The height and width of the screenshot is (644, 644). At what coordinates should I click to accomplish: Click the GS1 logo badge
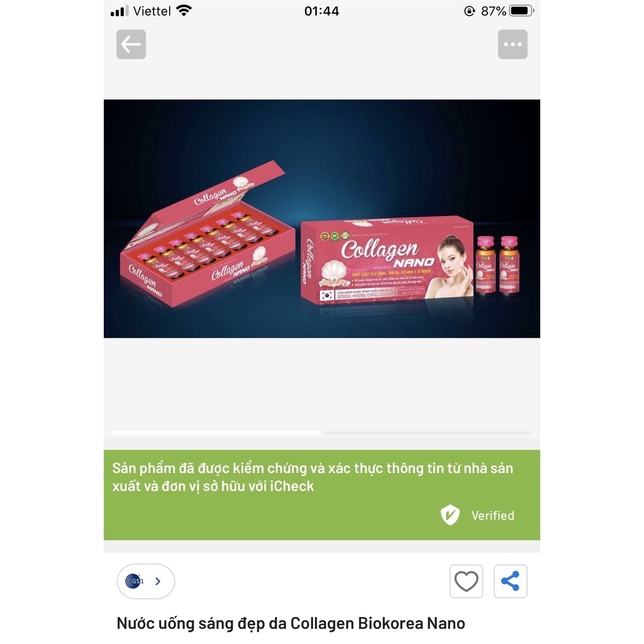(135, 581)
